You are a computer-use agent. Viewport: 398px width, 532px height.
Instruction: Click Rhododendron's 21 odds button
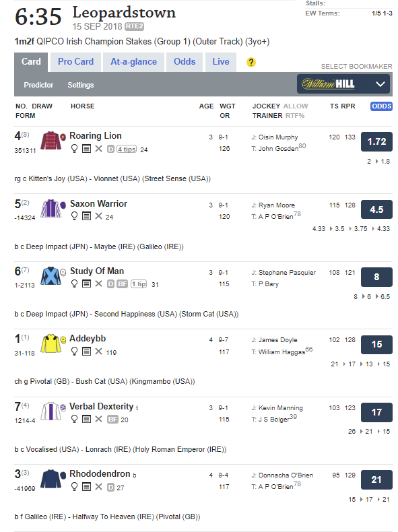[x=376, y=479]
